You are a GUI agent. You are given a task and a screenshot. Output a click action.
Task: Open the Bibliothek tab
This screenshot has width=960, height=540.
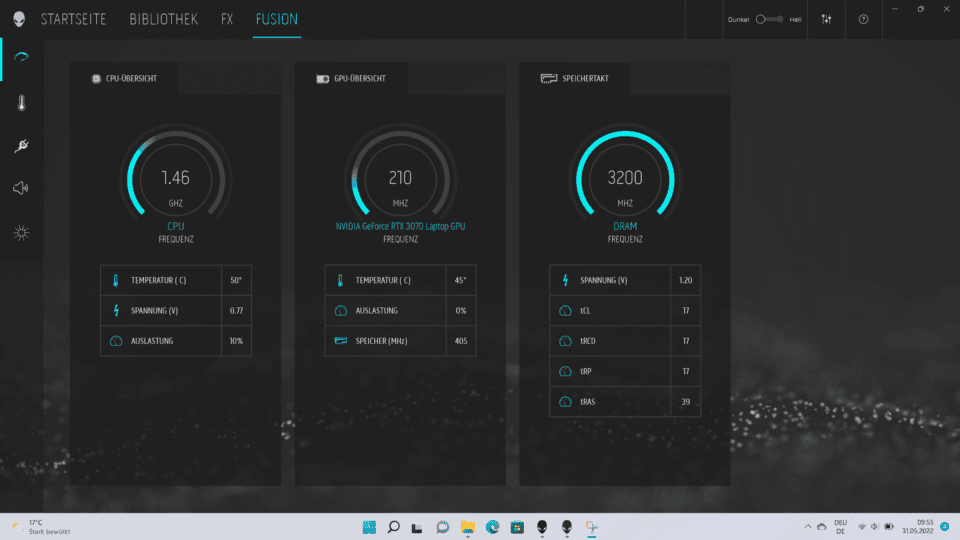pos(164,19)
